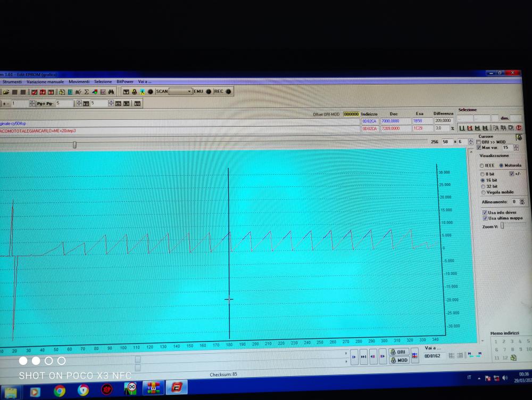The width and height of the screenshot is (532, 400).
Task: Click the MOD button
Action: [399, 360]
